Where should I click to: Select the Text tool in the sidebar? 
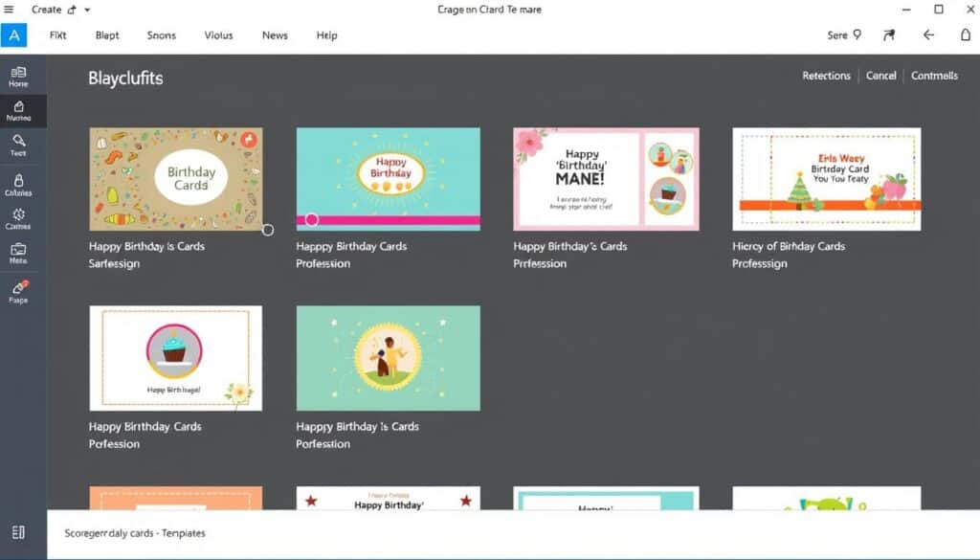pos(19,144)
